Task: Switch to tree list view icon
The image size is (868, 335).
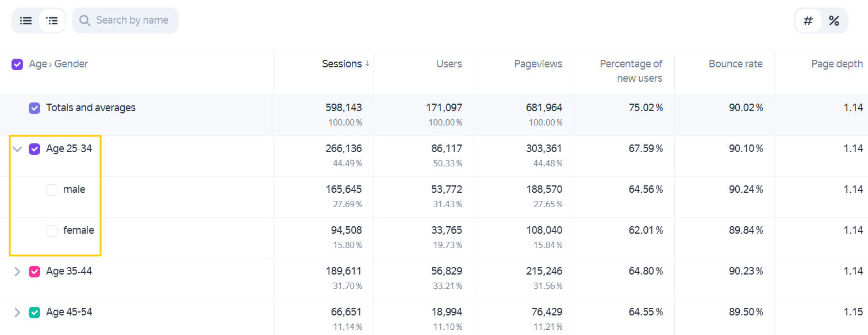Action: point(52,21)
